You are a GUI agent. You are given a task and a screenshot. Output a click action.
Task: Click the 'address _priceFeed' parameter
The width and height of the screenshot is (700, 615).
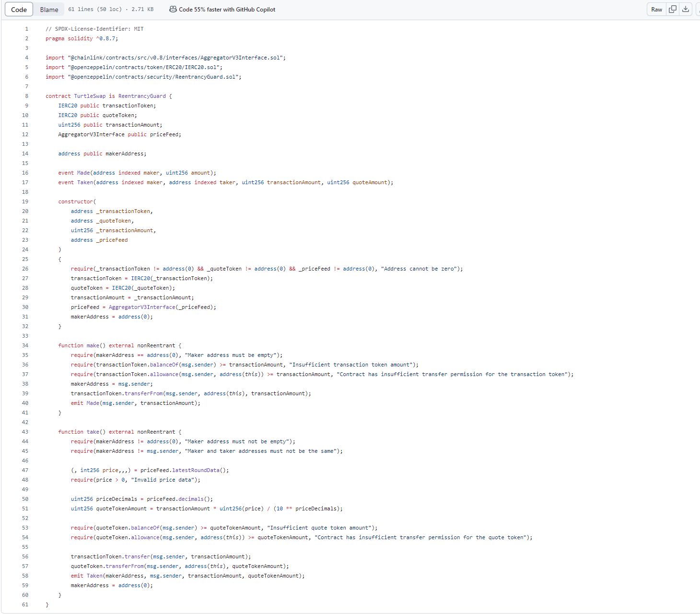point(99,240)
